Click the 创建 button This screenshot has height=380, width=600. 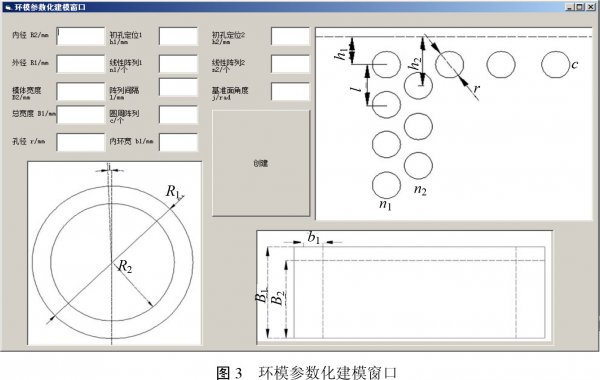(261, 163)
